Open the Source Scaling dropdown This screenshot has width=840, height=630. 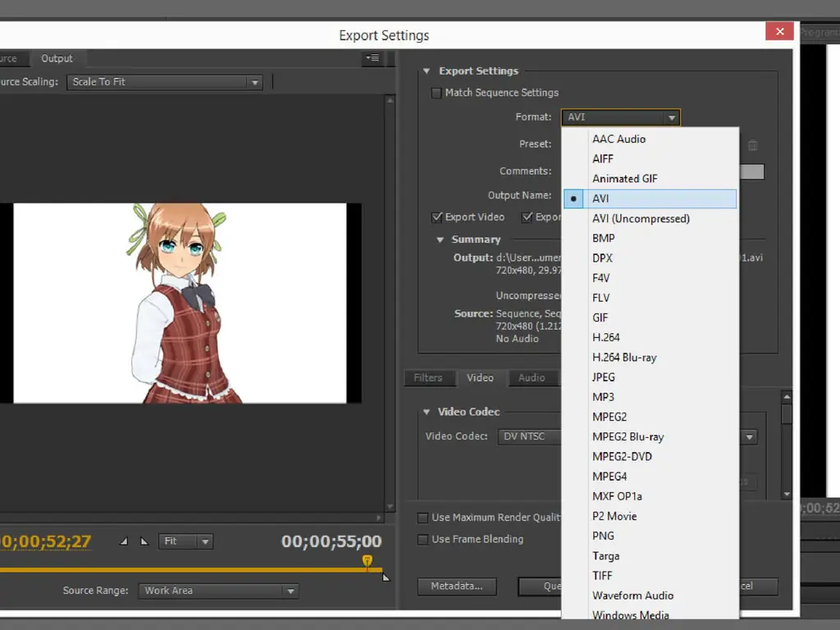[164, 82]
